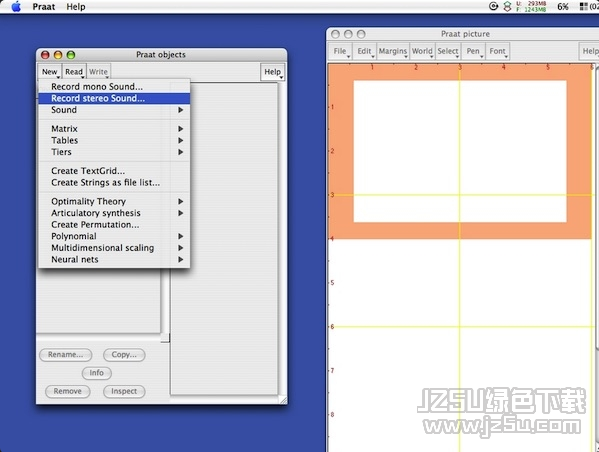Open Select menu in Praat picture window
Image resolution: width=599 pixels, height=452 pixels.
448,51
